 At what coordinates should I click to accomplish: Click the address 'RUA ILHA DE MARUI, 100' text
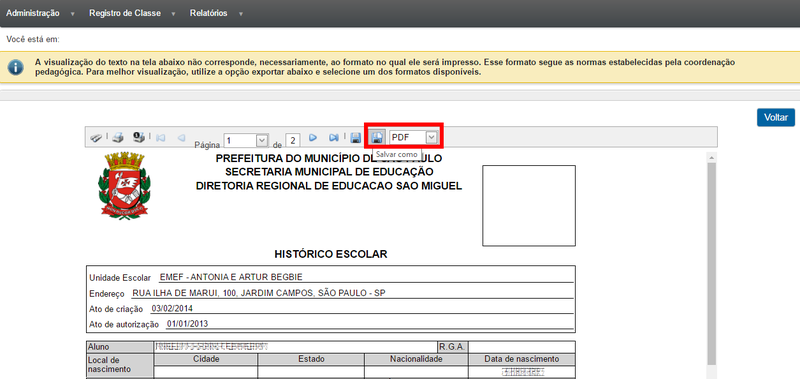coord(185,293)
